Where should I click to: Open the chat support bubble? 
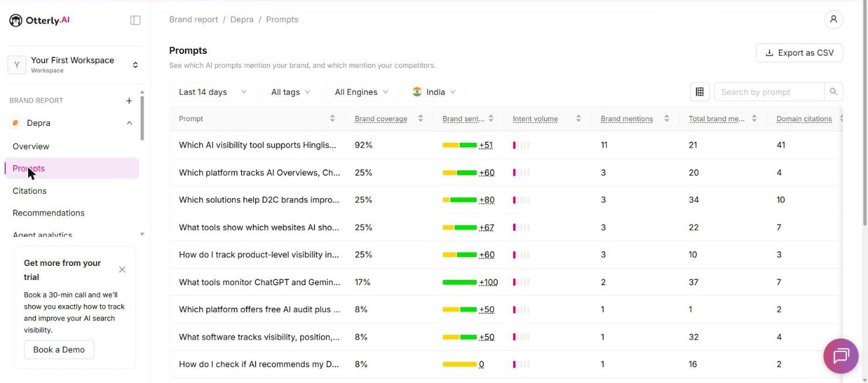[x=841, y=356]
